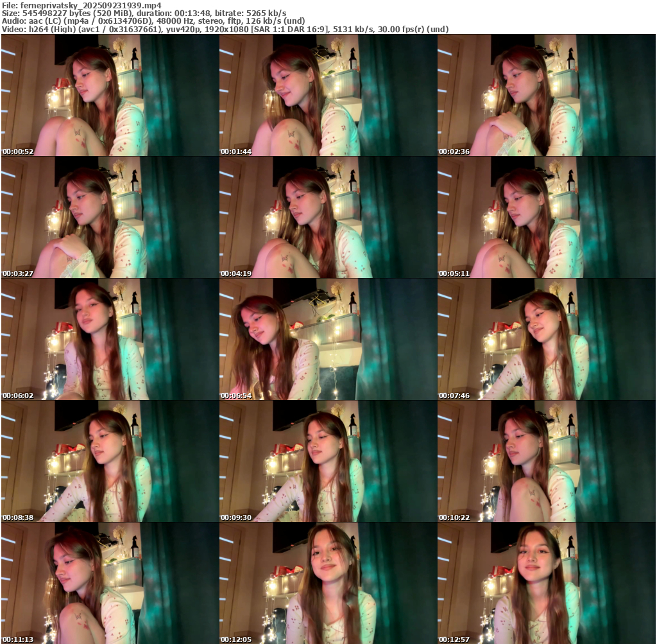Image resolution: width=657 pixels, height=644 pixels.
Task: Select the frame stamped 00:04:19
Action: pos(328,217)
